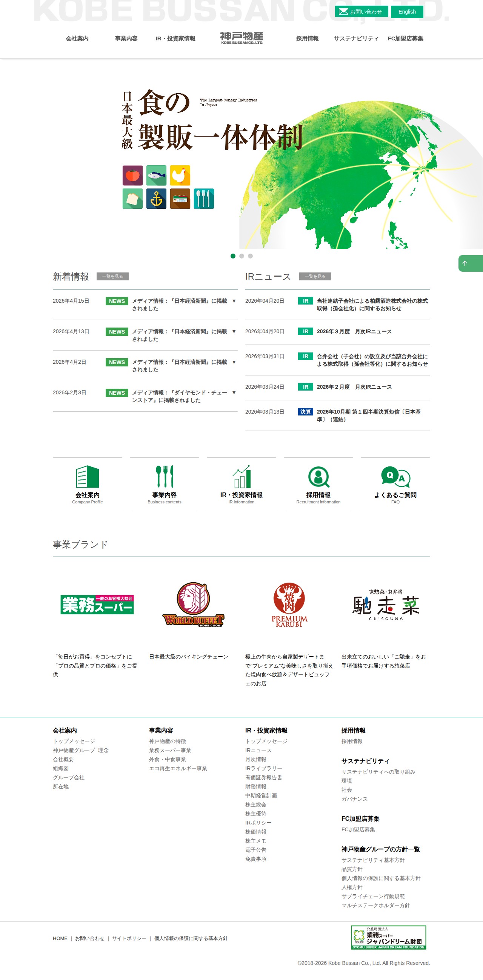Open Recruitment information tile with person icon
This screenshot has height=980, width=483.
318,485
